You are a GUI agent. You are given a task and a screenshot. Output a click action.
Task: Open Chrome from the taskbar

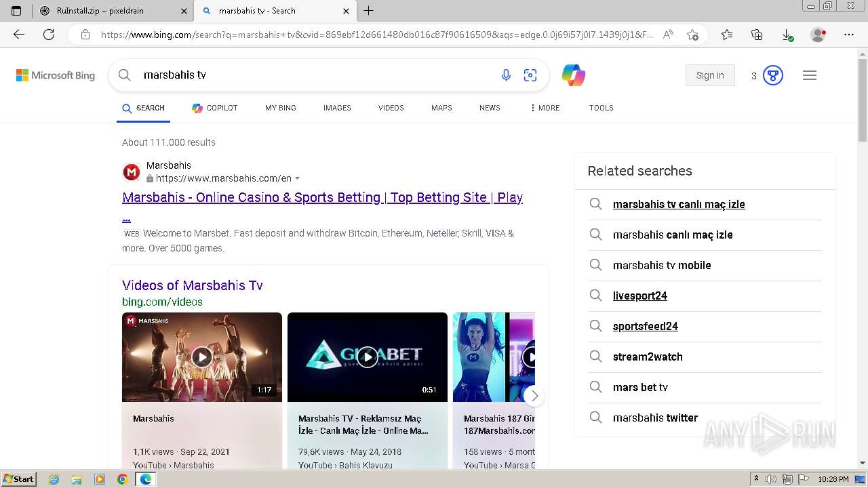(x=122, y=479)
